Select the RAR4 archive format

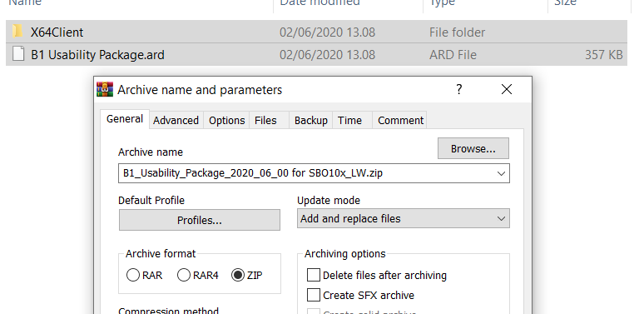(184, 275)
